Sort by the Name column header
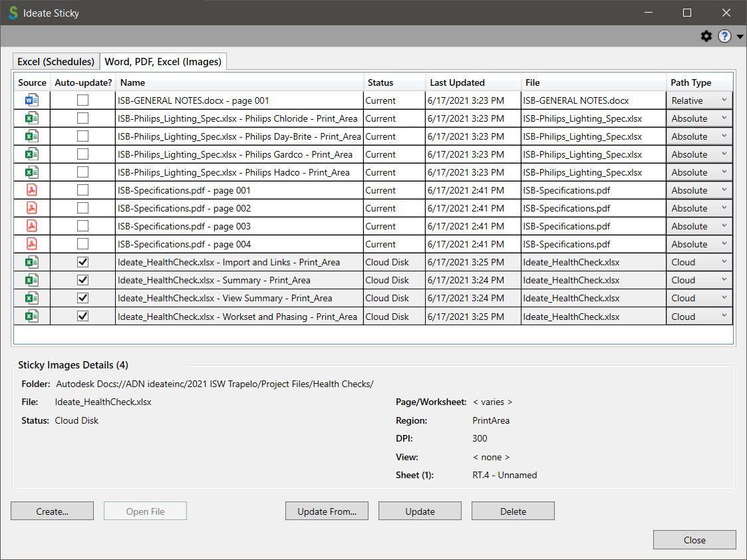The height and width of the screenshot is (560, 747). [239, 82]
